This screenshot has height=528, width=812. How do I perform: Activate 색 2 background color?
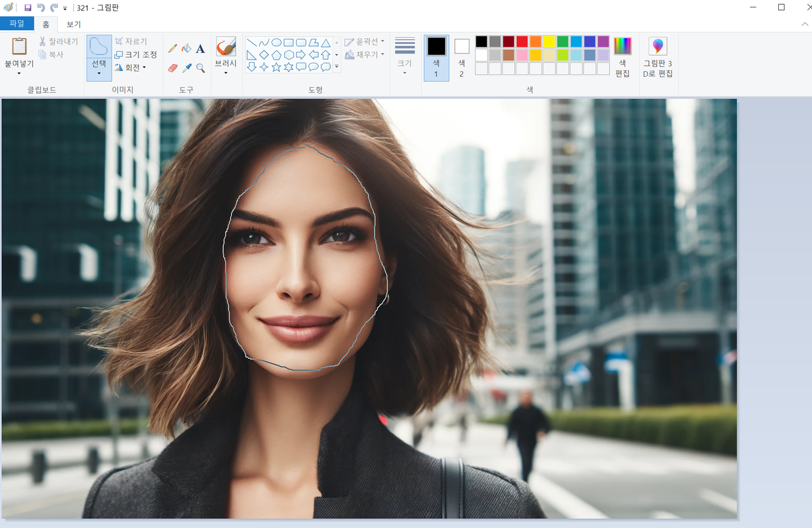point(461,58)
